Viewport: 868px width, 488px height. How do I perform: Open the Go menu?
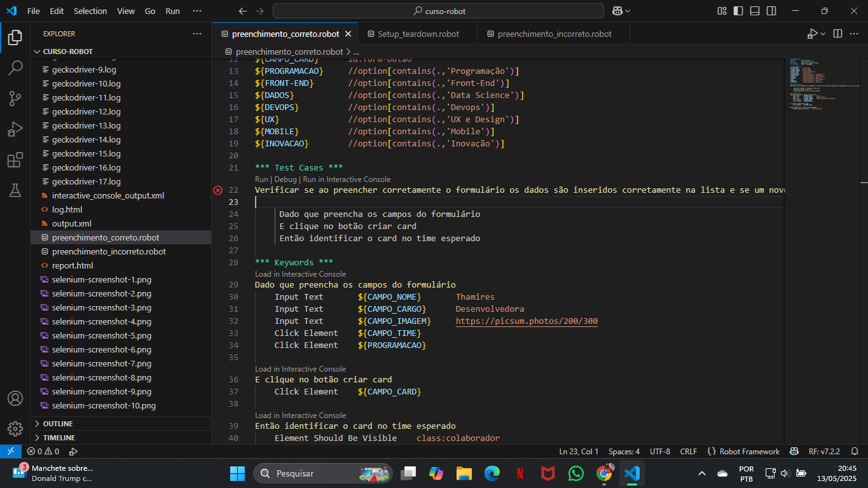coord(150,11)
